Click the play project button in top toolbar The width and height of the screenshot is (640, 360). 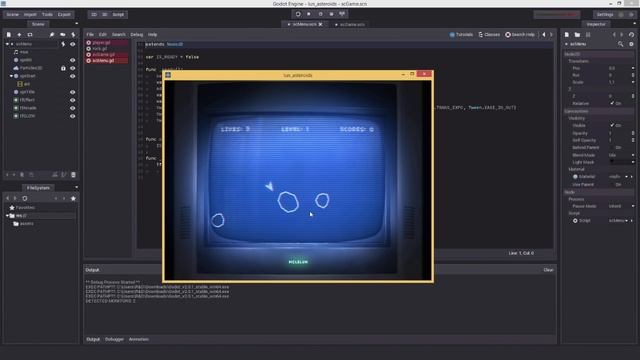298,14
